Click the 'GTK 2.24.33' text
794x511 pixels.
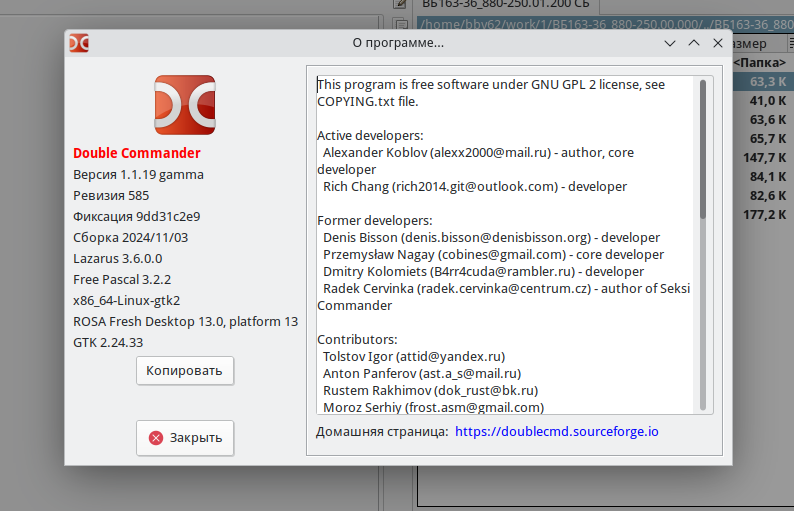108,343
